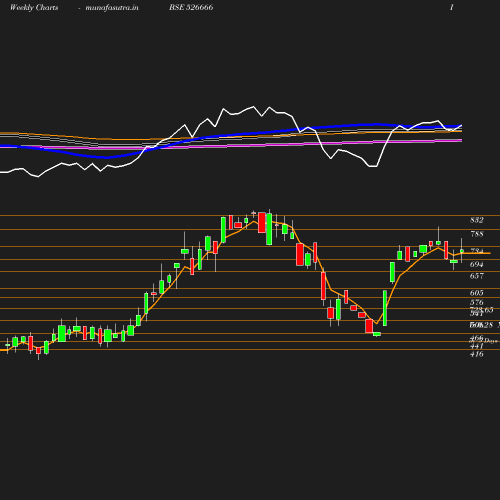Click the 694 price level label
500x500 pixels.
(477, 264)
